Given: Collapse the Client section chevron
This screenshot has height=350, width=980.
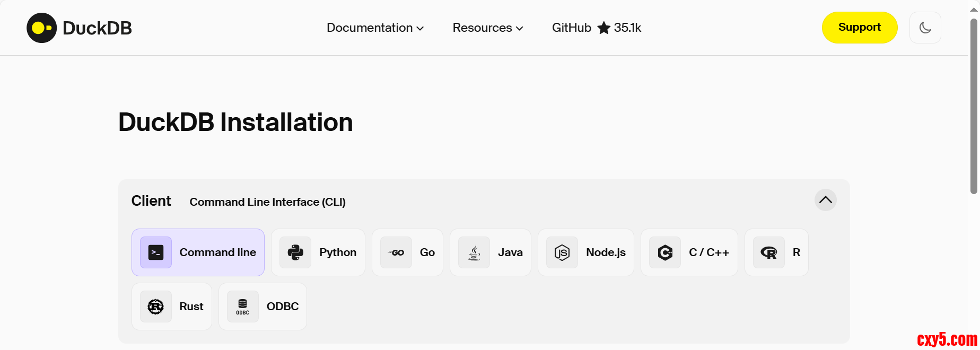Looking at the screenshot, I should [825, 200].
